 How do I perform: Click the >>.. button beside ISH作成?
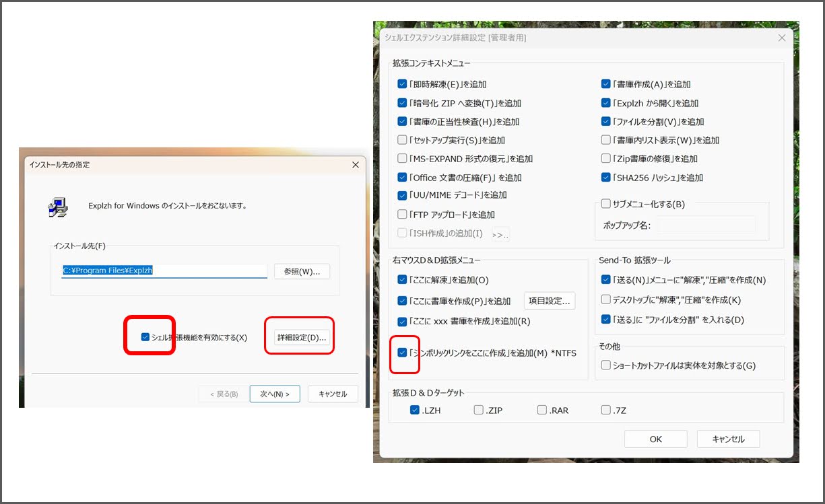point(500,234)
